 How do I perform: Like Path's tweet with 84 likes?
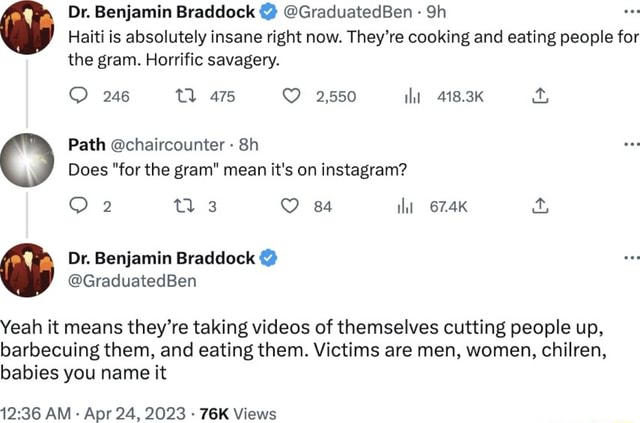pos(295,207)
